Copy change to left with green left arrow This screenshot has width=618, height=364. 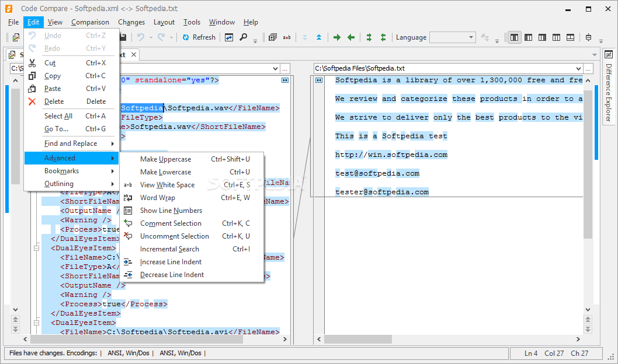[351, 37]
